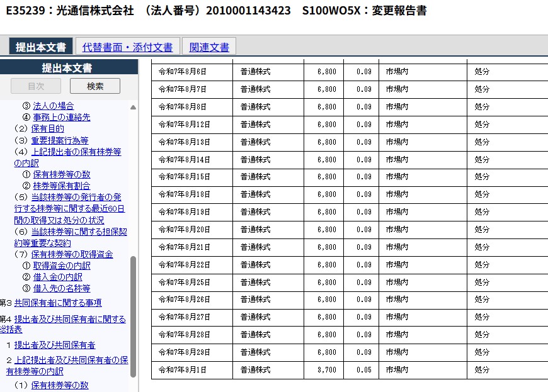Open the 法人の場合 link
This screenshot has height=392, width=548.
coord(54,106)
